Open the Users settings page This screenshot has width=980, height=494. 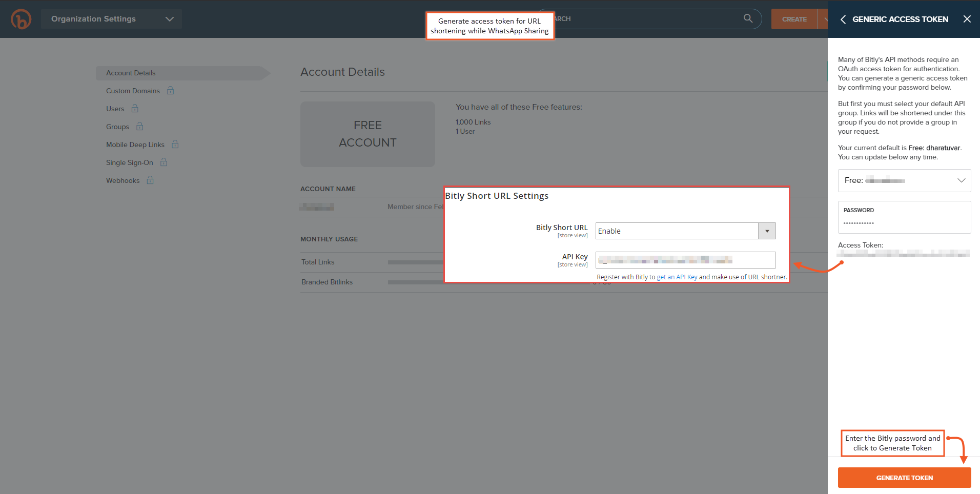(x=115, y=109)
